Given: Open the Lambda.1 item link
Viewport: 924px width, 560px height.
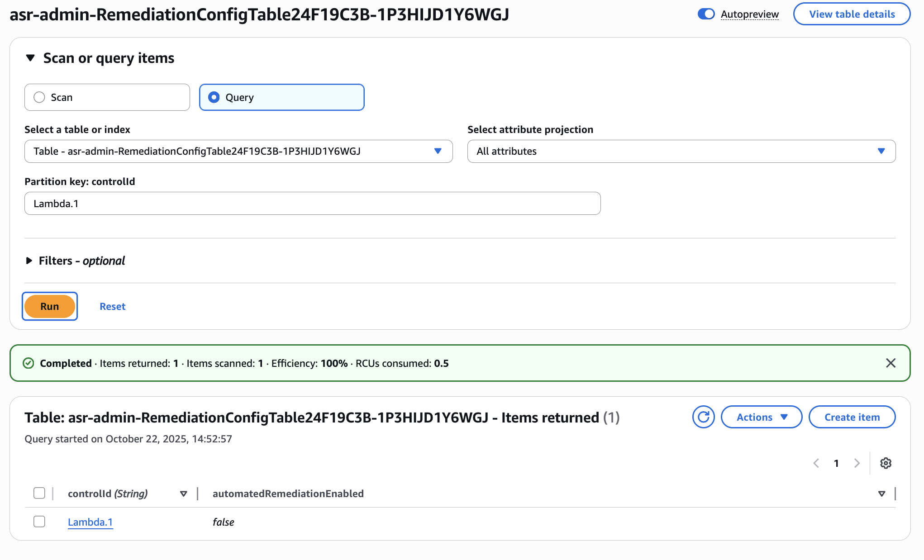Looking at the screenshot, I should (90, 522).
